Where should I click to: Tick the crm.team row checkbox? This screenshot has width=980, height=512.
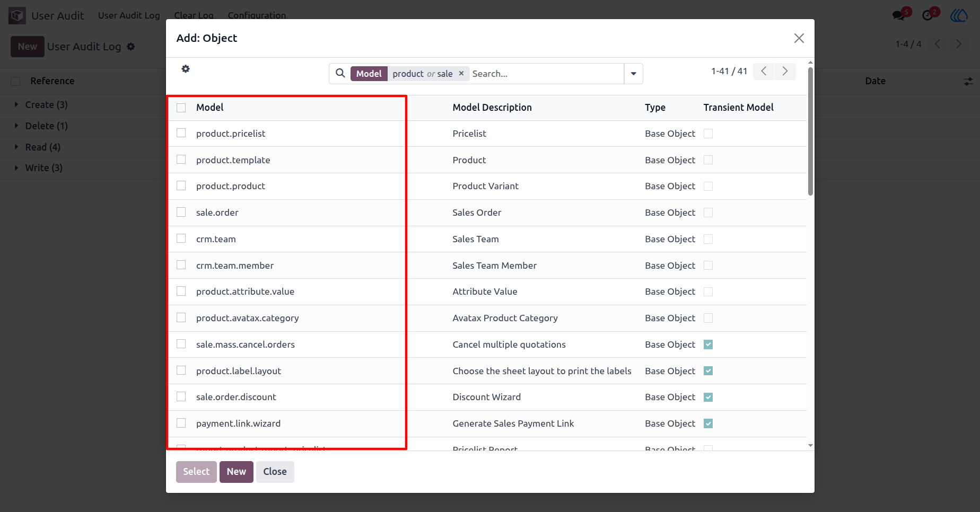pos(181,239)
